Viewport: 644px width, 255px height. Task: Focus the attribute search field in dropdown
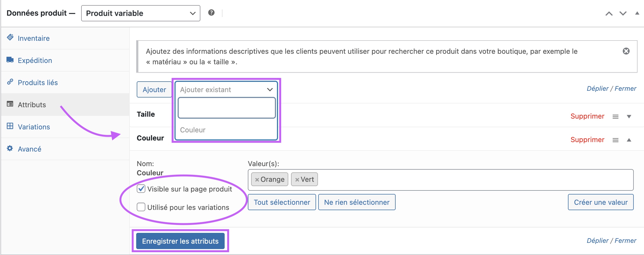(x=227, y=108)
